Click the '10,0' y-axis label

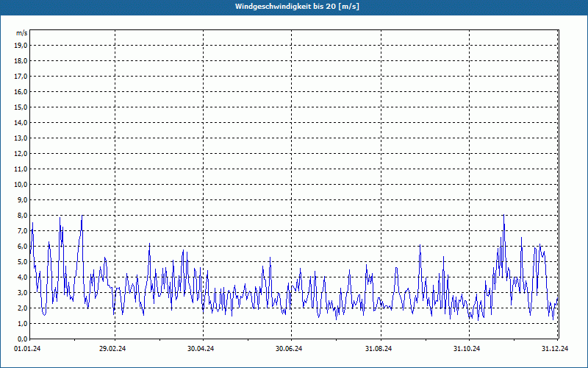tap(21, 185)
